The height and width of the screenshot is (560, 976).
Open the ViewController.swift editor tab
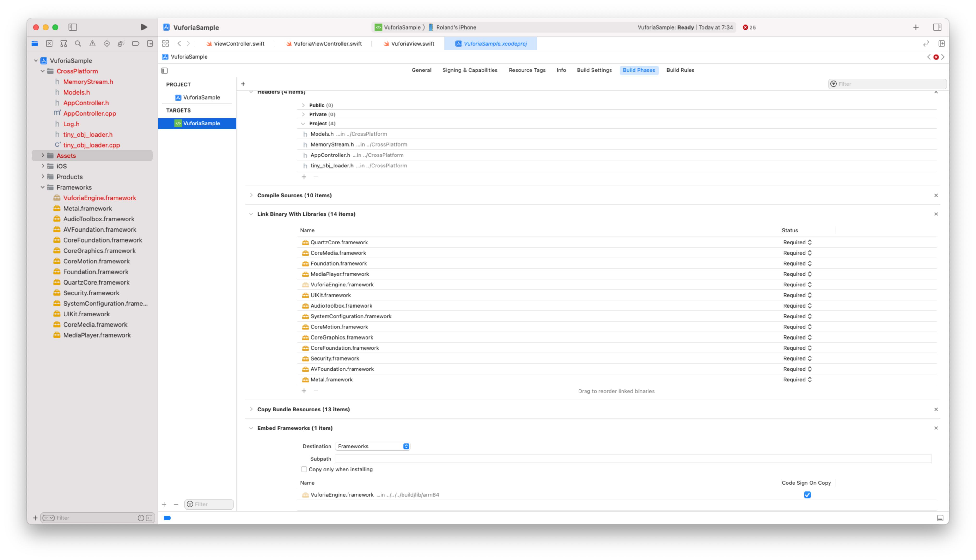pyautogui.click(x=239, y=43)
